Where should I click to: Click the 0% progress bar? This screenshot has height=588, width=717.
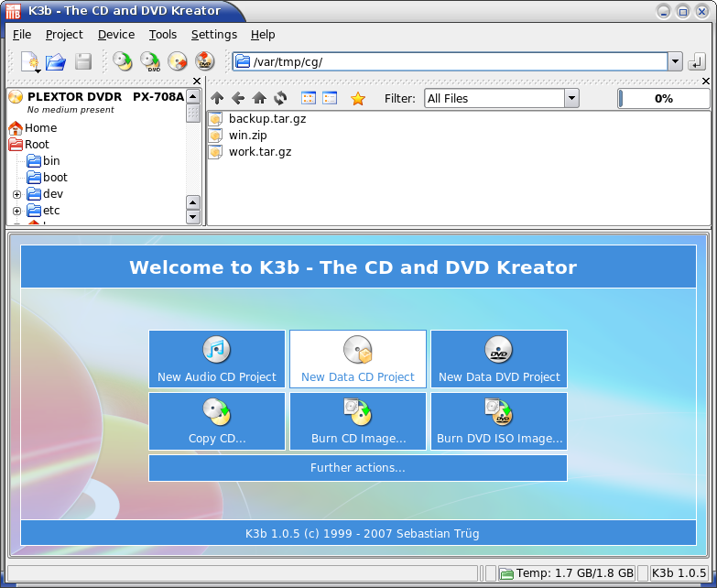[x=664, y=98]
